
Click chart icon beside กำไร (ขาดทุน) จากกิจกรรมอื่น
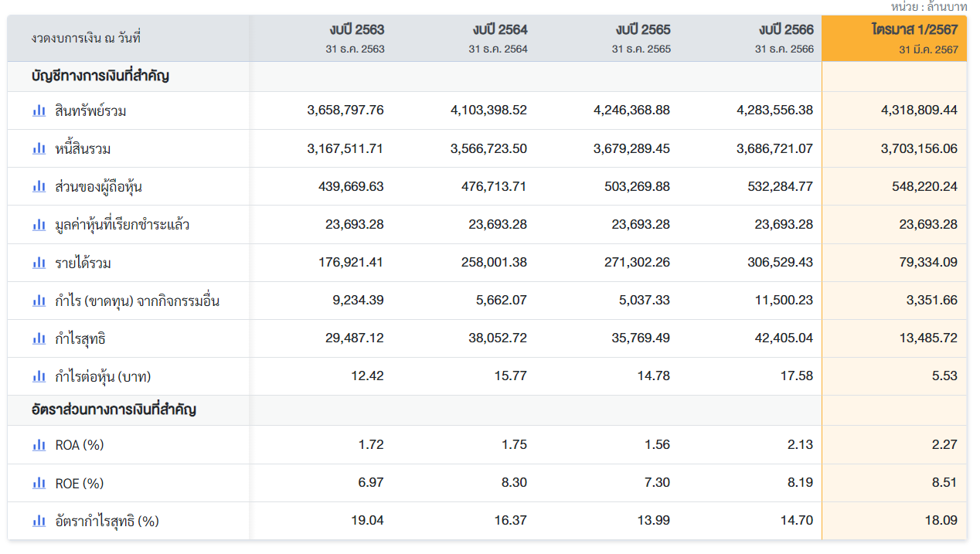point(39,301)
